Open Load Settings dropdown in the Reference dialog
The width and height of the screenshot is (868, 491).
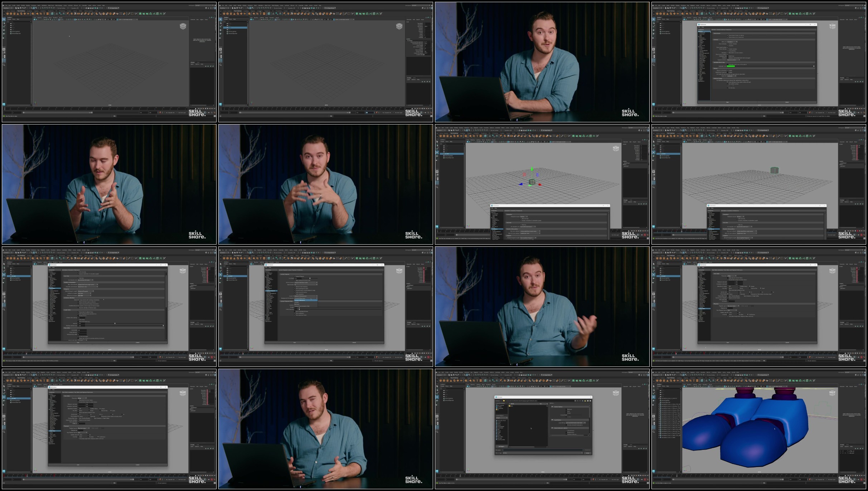[x=576, y=423]
